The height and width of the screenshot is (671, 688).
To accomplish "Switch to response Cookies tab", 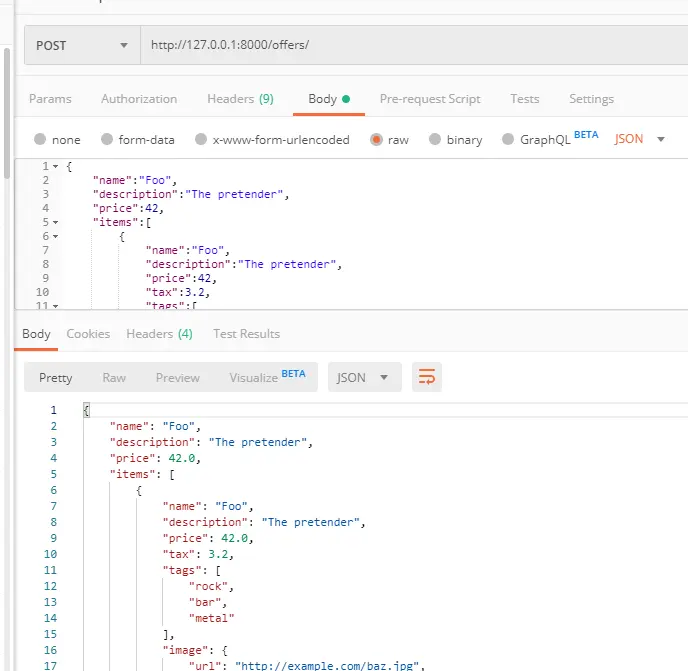I will (88, 334).
